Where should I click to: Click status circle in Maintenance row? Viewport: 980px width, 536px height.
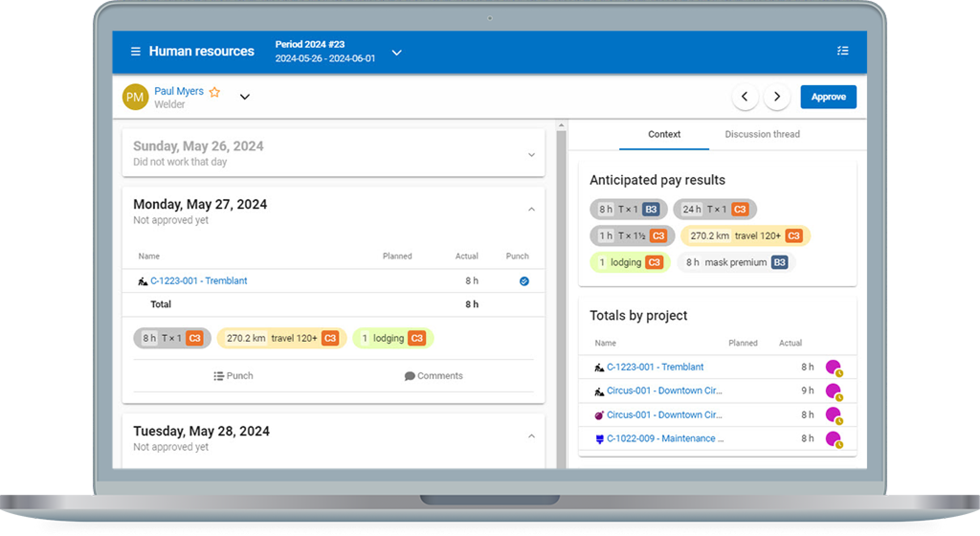[834, 439]
